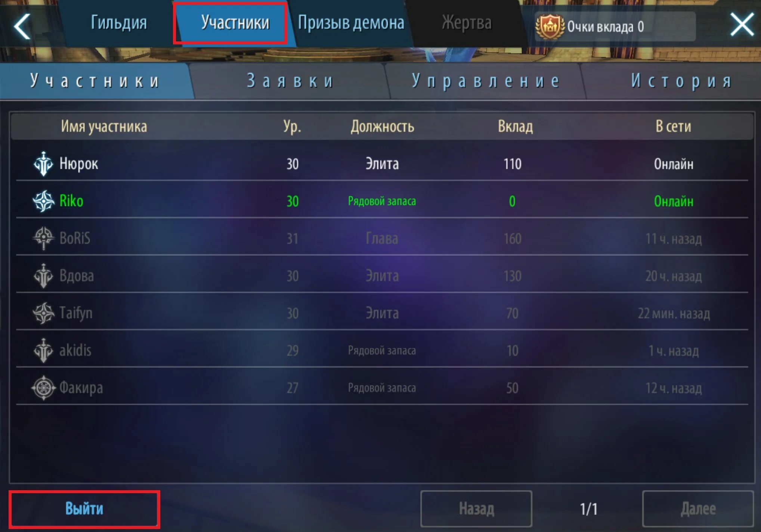Switch to the Призыв демона tab
The width and height of the screenshot is (761, 532).
pyautogui.click(x=351, y=23)
